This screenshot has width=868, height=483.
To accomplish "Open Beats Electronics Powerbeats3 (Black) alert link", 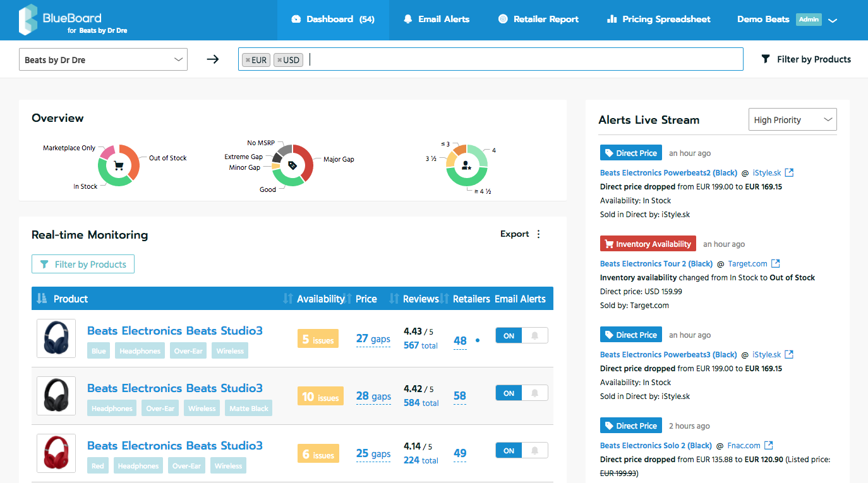I will (668, 354).
